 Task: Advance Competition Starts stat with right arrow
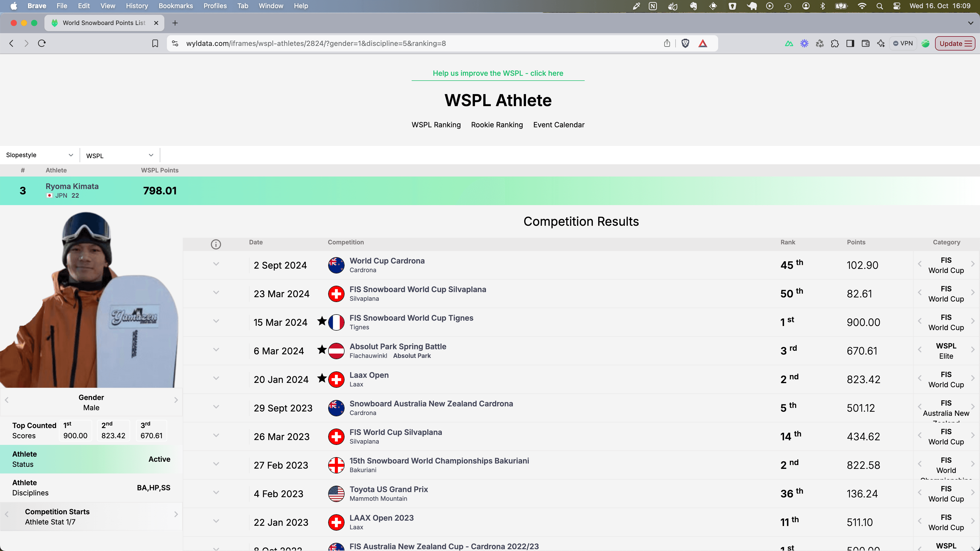point(176,515)
